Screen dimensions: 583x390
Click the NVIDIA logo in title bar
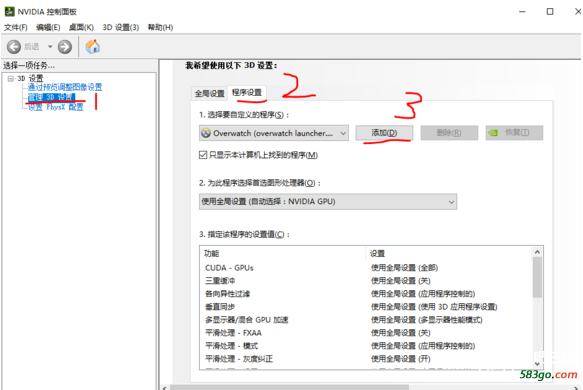(x=9, y=12)
